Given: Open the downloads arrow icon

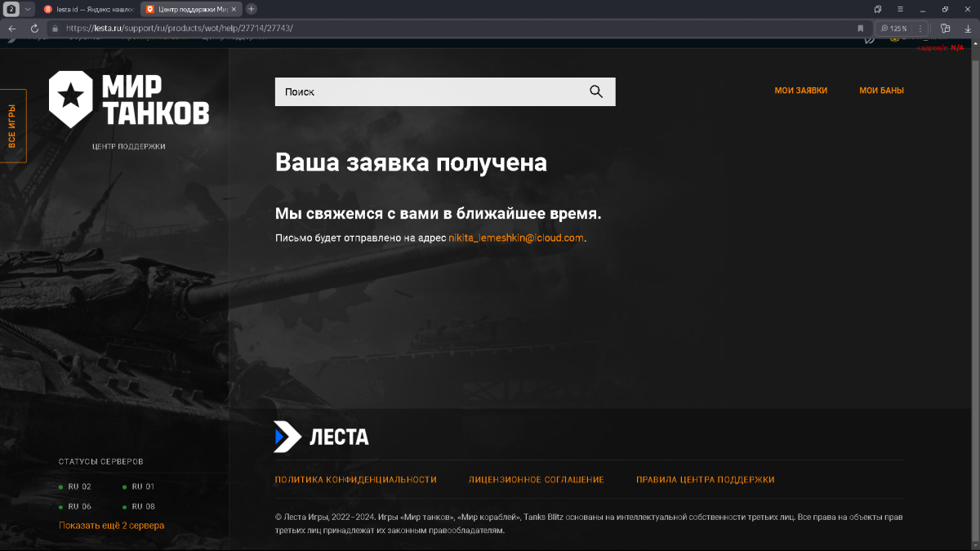Looking at the screenshot, I should (x=968, y=28).
